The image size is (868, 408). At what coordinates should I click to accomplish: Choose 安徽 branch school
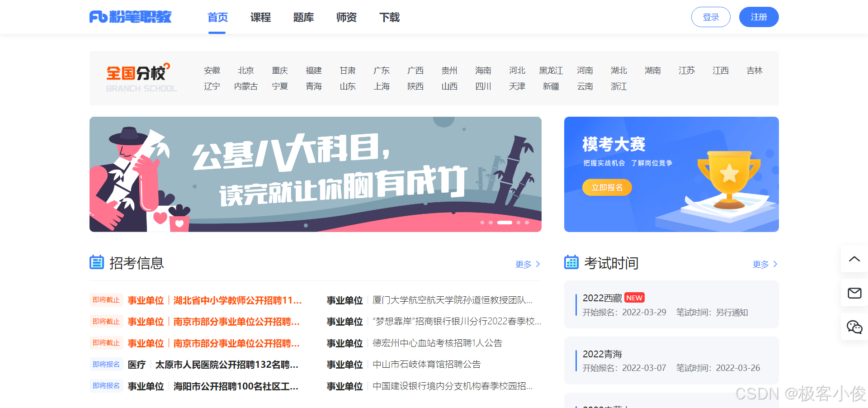(x=212, y=71)
